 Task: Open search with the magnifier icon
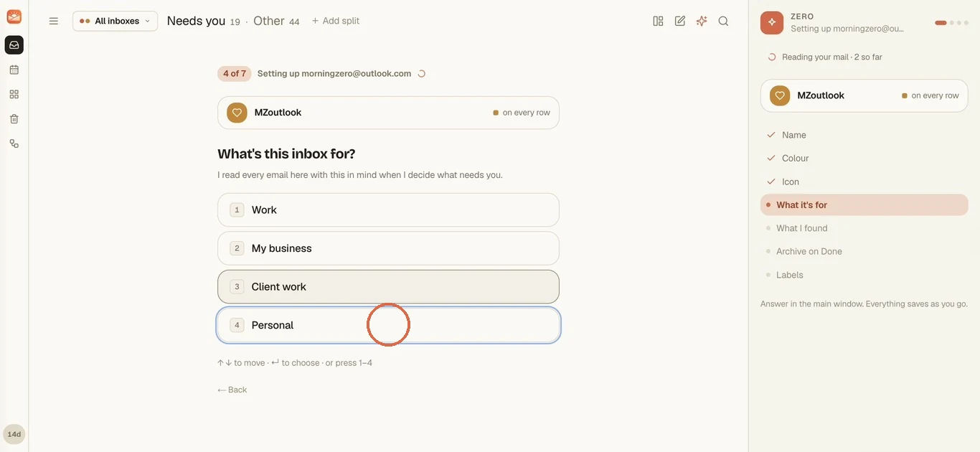(723, 21)
